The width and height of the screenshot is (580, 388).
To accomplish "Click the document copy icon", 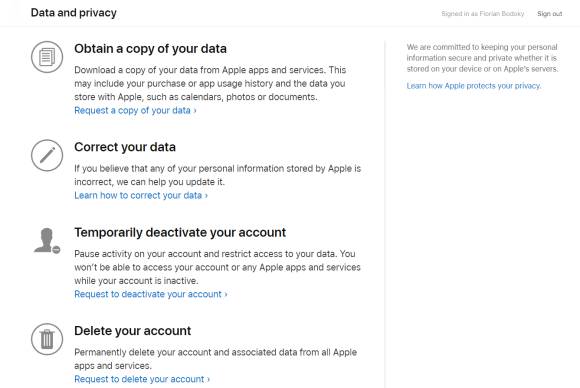I will (x=47, y=57).
